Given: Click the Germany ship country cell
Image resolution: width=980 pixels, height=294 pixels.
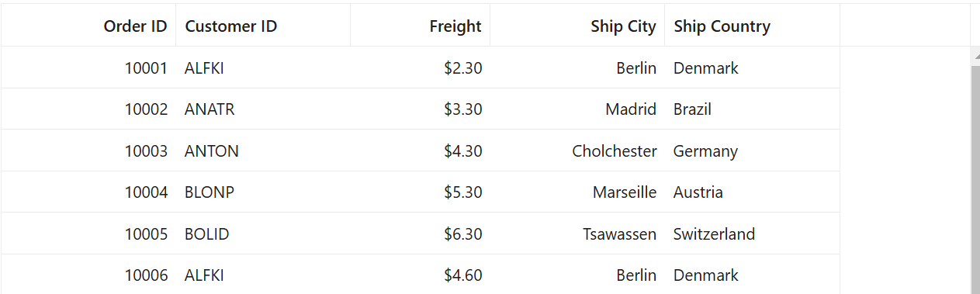Looking at the screenshot, I should (752, 150).
